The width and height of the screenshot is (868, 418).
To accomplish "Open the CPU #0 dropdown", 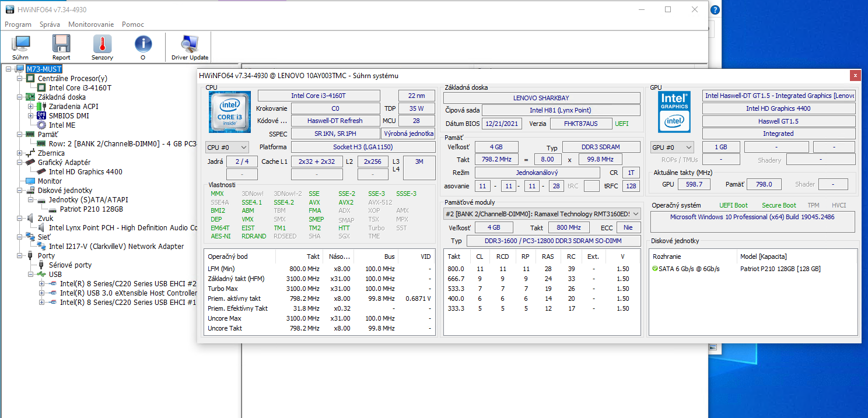I will pyautogui.click(x=227, y=147).
